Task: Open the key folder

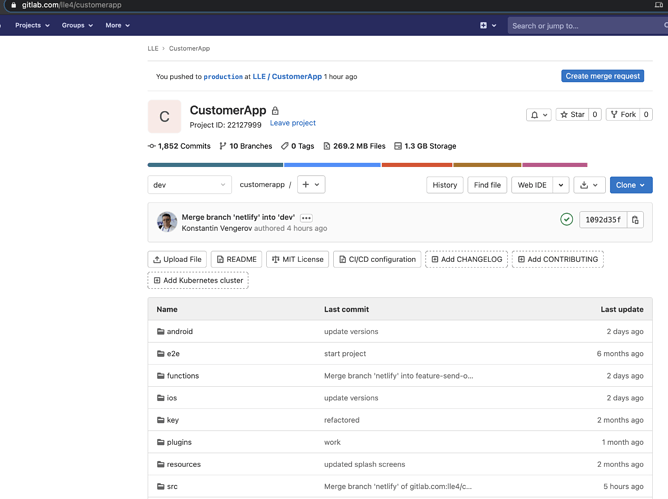Action: click(173, 420)
